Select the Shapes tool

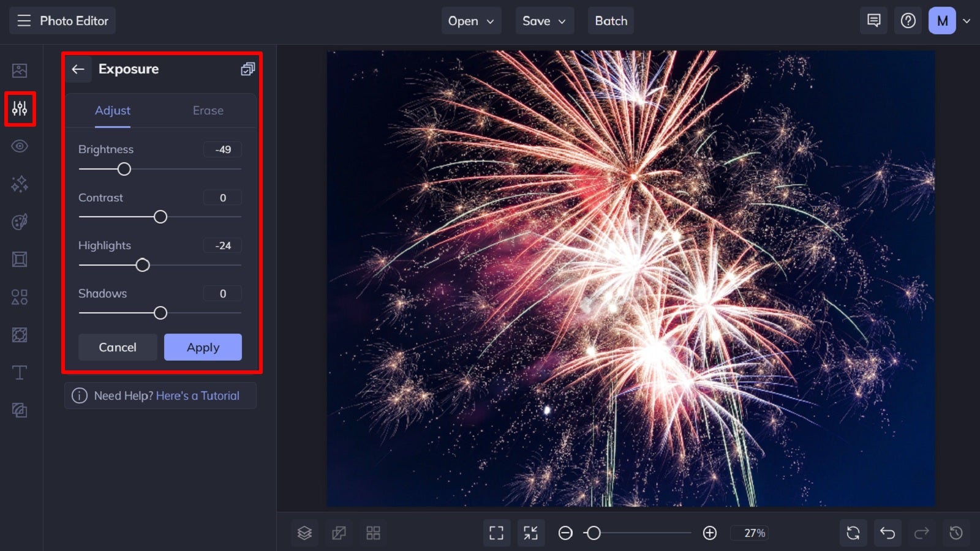pyautogui.click(x=20, y=297)
